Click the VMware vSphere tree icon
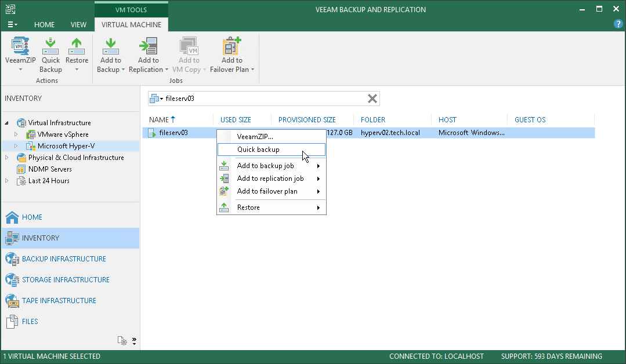626x364 pixels. [31, 134]
